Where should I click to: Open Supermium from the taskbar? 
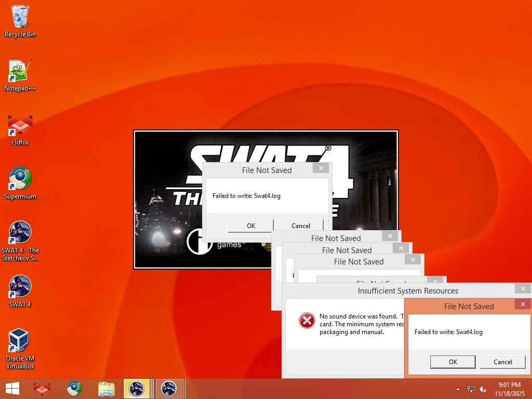click(x=74, y=389)
